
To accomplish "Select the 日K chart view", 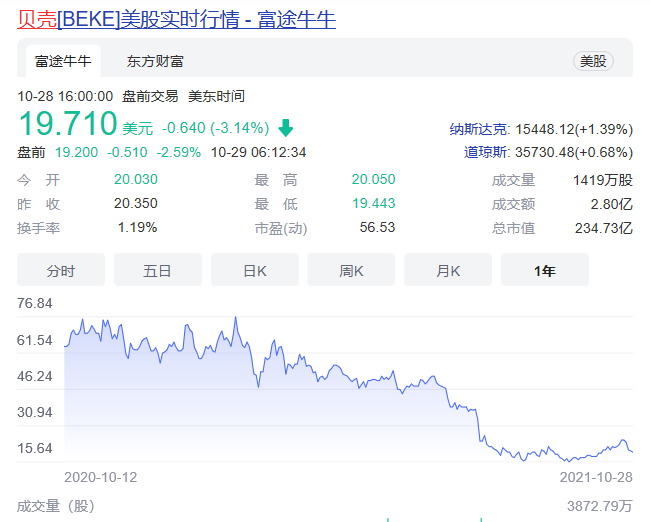I will coord(255,269).
